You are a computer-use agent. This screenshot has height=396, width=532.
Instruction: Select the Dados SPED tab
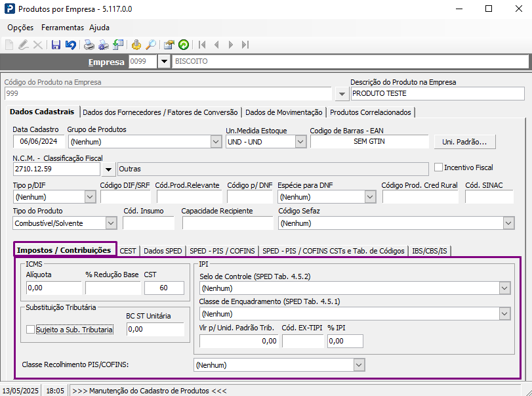163,251
